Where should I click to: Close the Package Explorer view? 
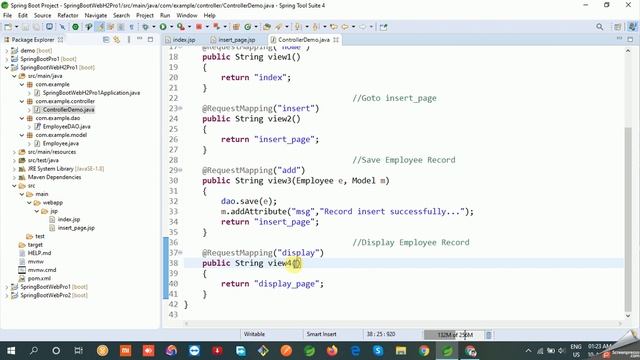click(x=60, y=40)
